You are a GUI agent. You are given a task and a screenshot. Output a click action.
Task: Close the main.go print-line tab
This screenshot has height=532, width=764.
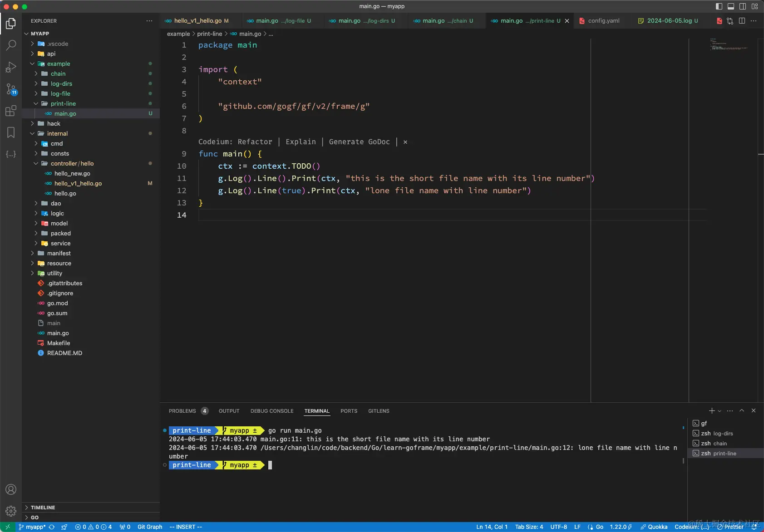point(567,21)
